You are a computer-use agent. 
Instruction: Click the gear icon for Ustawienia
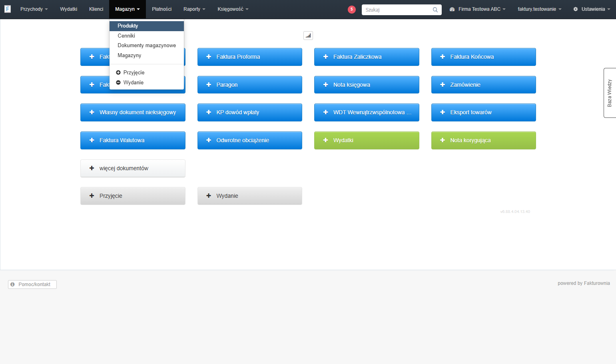[576, 9]
